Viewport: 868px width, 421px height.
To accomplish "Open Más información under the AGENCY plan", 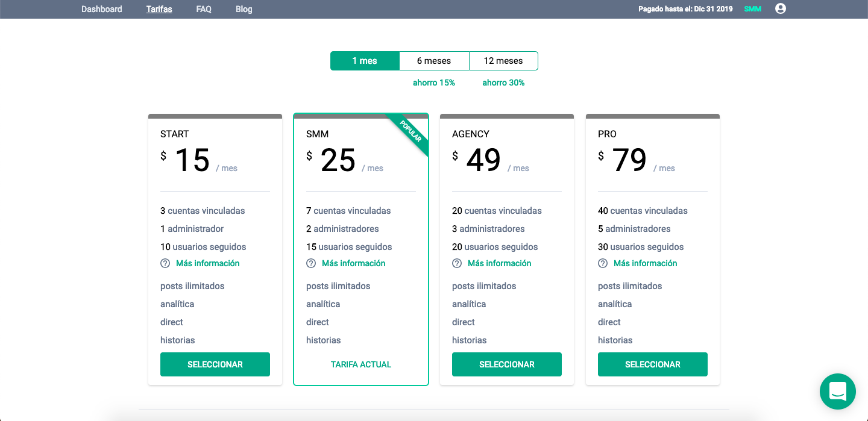I will (x=500, y=263).
